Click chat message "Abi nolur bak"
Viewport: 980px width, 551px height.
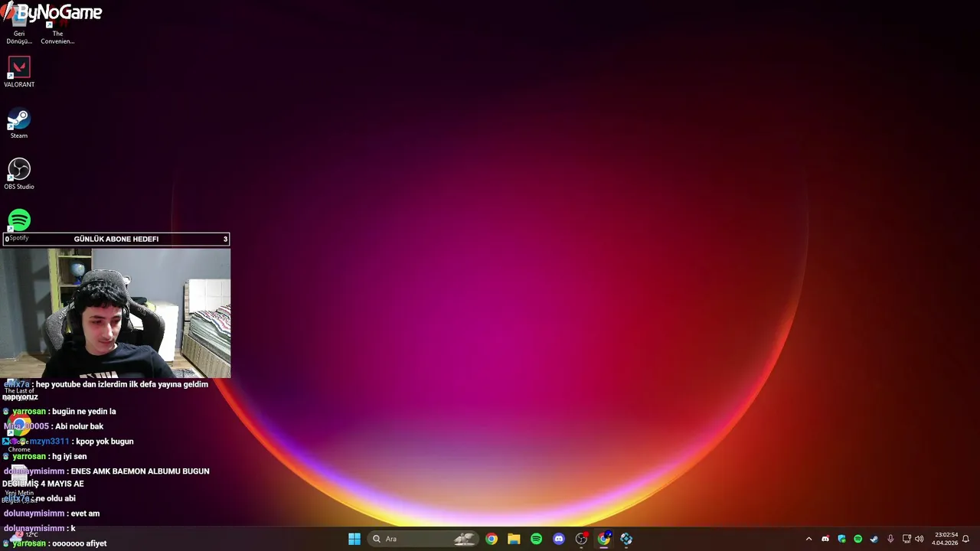[x=79, y=426]
